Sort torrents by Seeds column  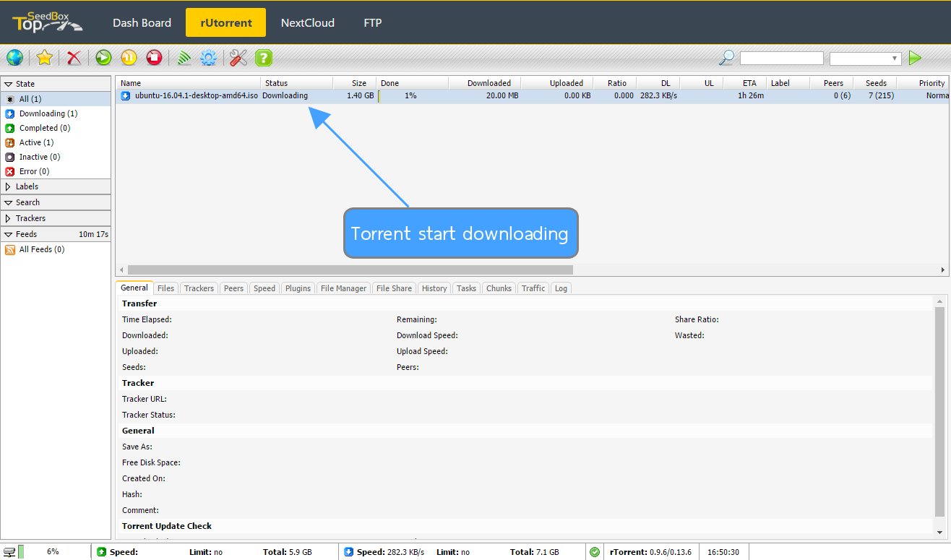[875, 83]
